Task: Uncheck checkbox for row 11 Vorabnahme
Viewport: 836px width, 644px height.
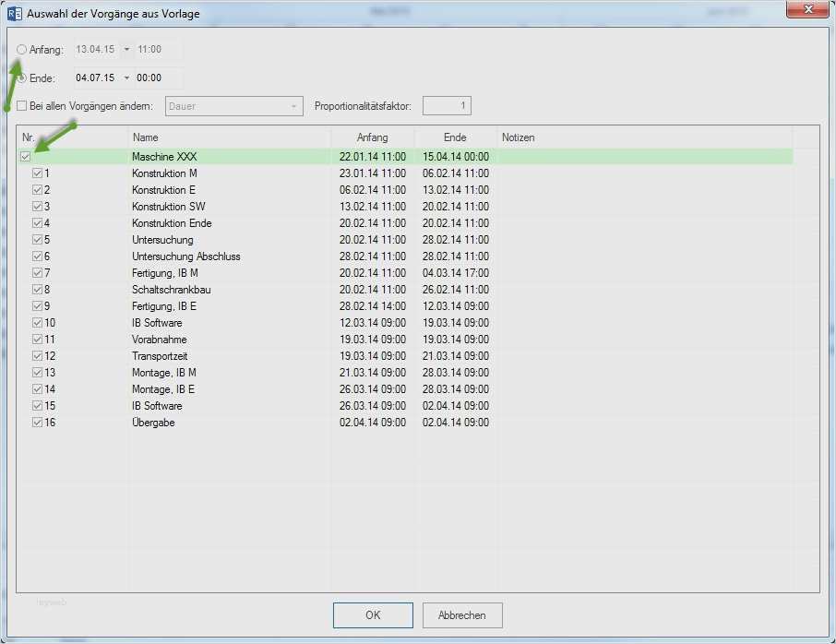Action: tap(37, 339)
